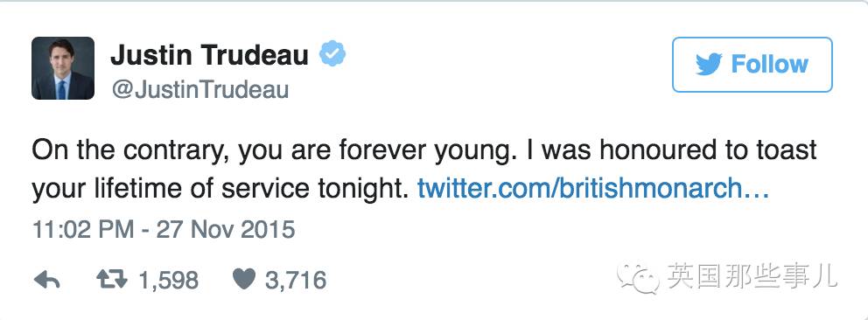Click the blue verified badge
Viewport: 868px width, 320px height.
pos(332,53)
